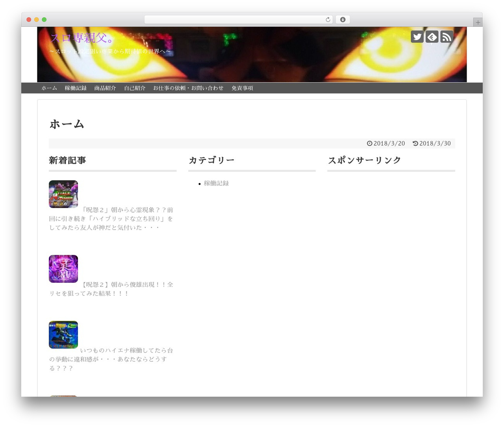Open the Feedly subscribe icon
504x427 pixels.
click(x=432, y=37)
